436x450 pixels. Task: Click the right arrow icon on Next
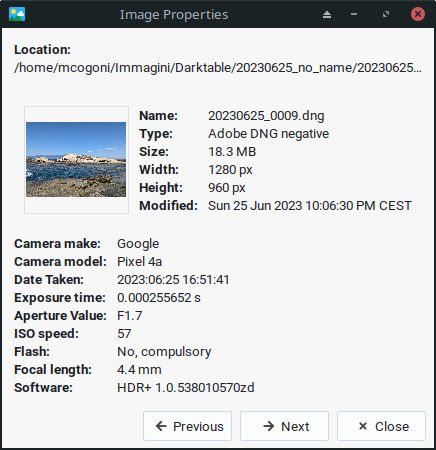(x=269, y=426)
